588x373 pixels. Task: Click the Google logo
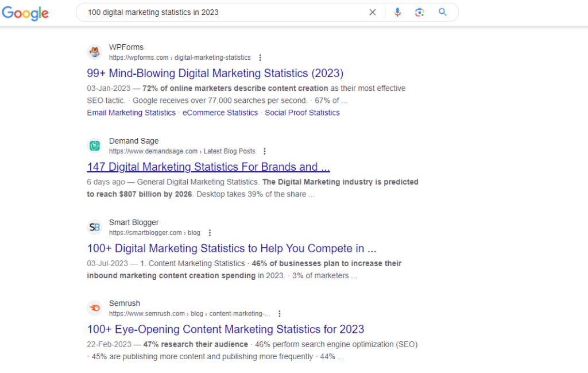coord(25,13)
